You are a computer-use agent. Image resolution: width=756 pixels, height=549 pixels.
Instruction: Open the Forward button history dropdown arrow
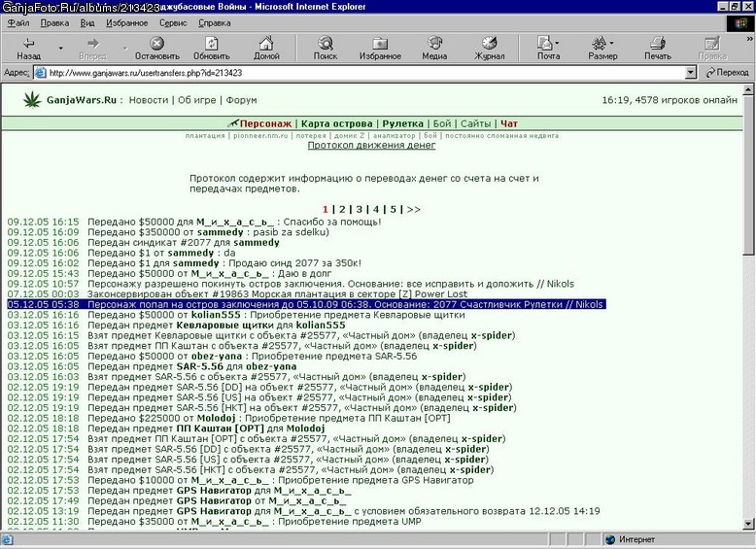click(x=125, y=48)
